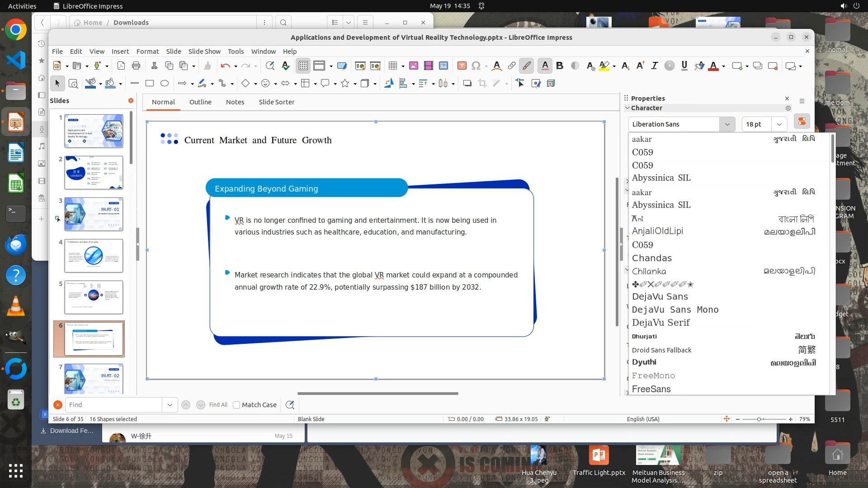Click the zoom slider in status bar
The width and height of the screenshot is (868, 488).
pos(759,419)
